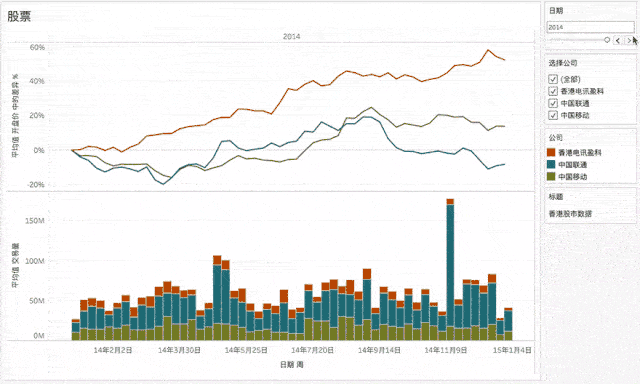Click the 标题 panel heading
The image size is (640, 384).
click(x=556, y=197)
